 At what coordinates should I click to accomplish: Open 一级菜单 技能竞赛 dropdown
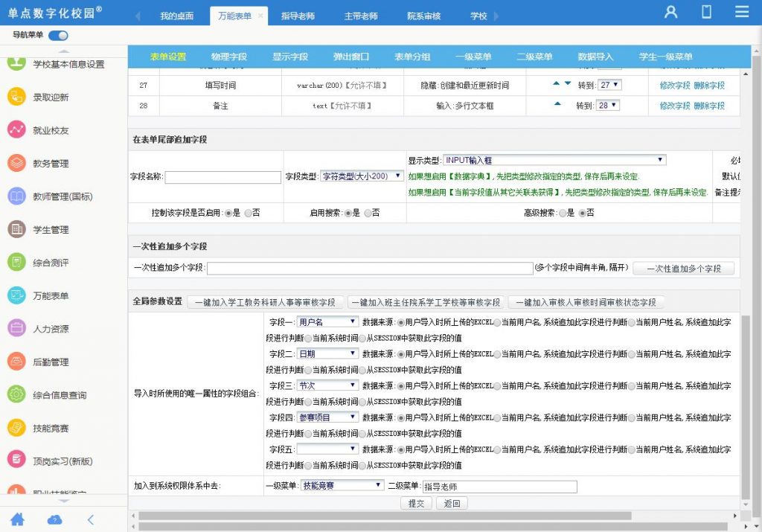point(342,485)
